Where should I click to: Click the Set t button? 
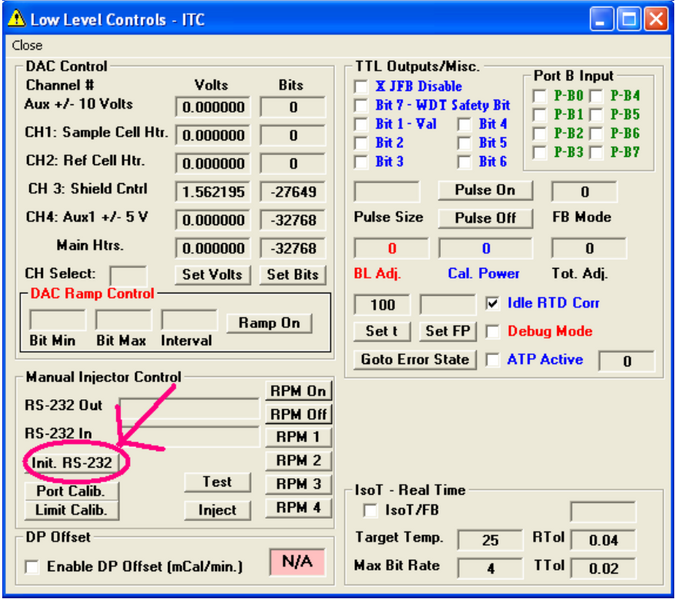point(382,331)
